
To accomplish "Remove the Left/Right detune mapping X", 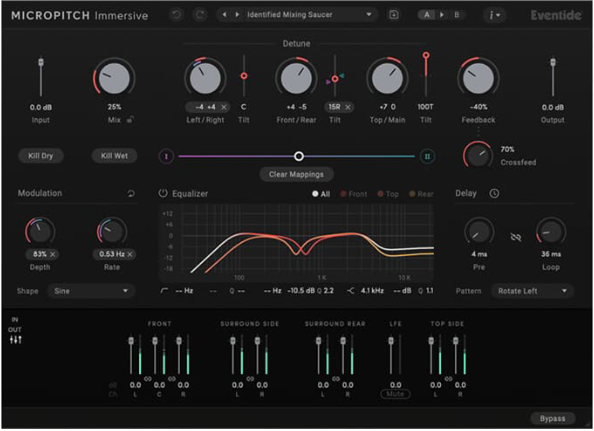I will click(224, 107).
